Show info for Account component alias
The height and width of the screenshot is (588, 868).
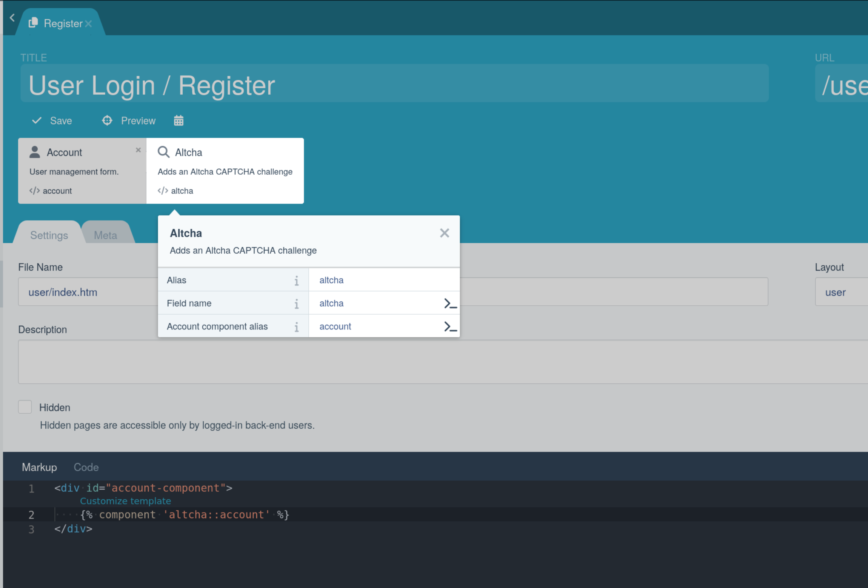click(x=297, y=327)
